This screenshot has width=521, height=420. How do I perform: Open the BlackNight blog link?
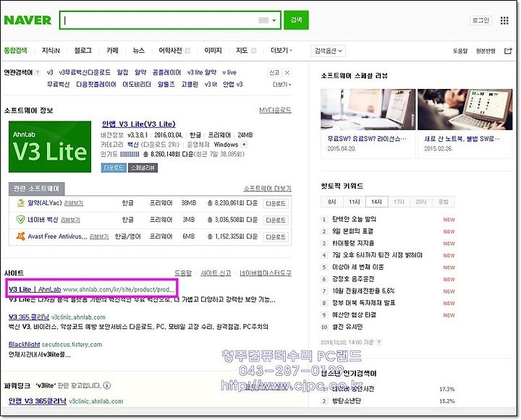click(25, 345)
